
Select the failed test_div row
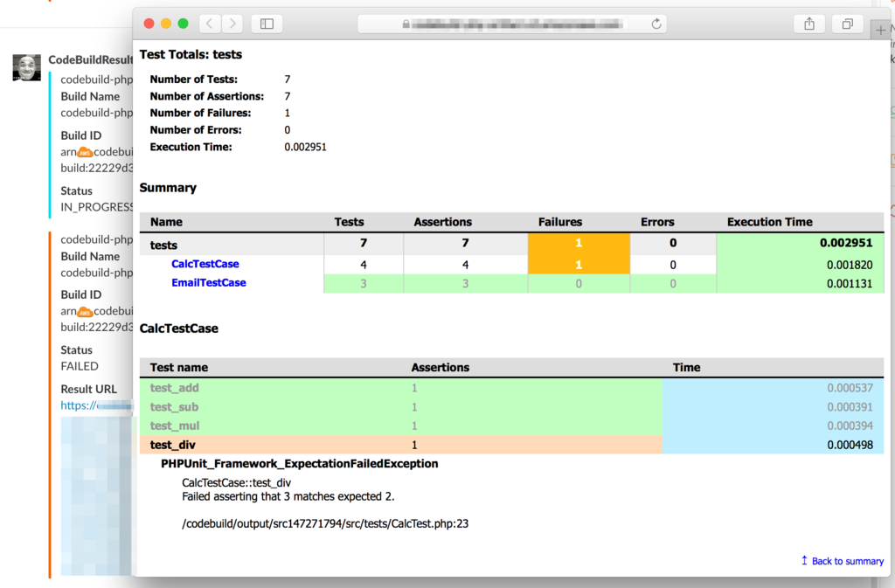coord(511,445)
